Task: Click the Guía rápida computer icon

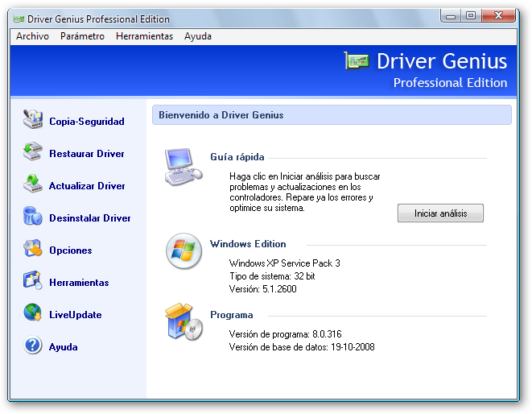Action: coord(183,167)
